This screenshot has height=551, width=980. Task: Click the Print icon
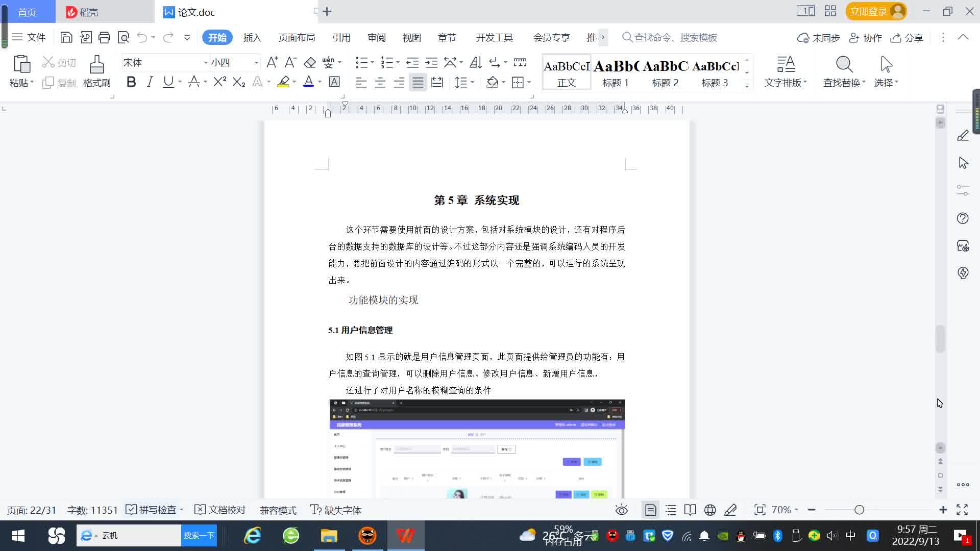click(104, 37)
